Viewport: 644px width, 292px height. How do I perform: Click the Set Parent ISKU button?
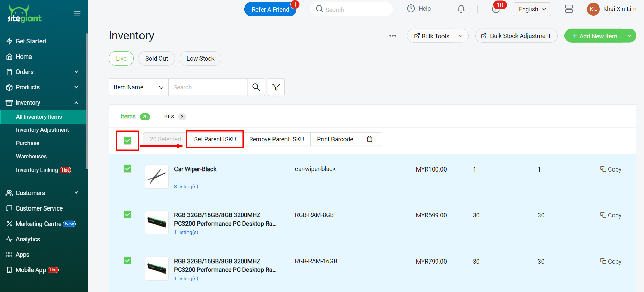215,139
